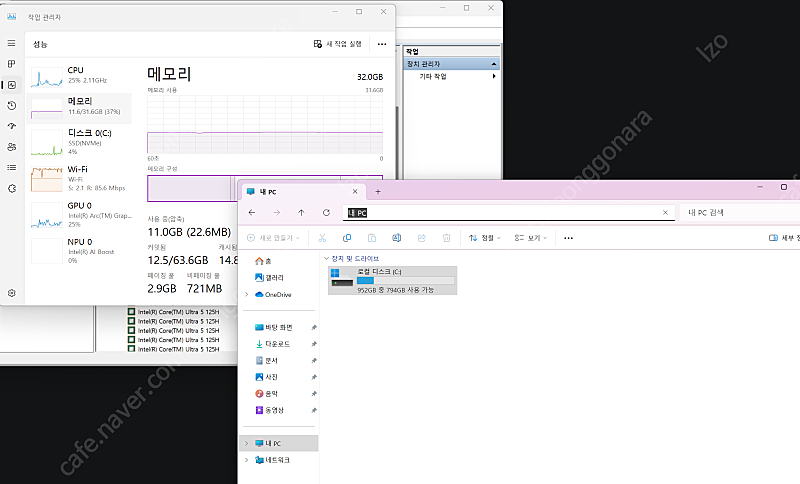Open 새로 만들기 (New) dropdown

click(273, 238)
